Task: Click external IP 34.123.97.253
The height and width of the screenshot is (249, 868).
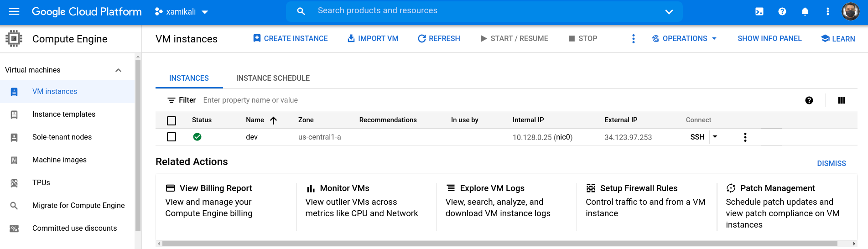Action: coord(628,137)
